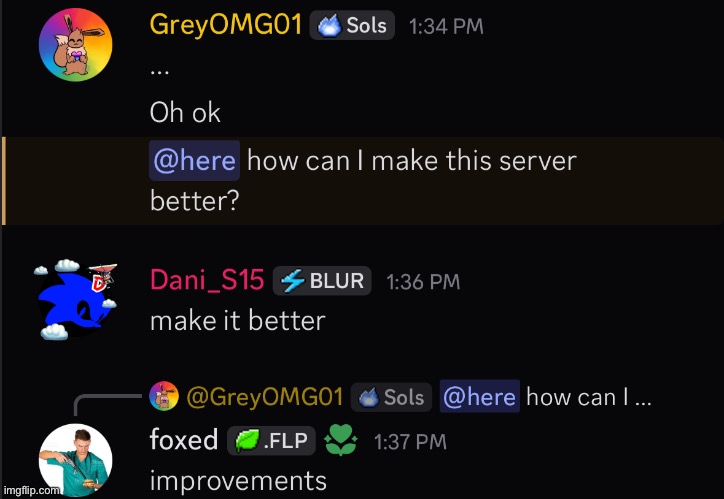Click the foxed username
The image size is (724, 499).
(x=184, y=439)
